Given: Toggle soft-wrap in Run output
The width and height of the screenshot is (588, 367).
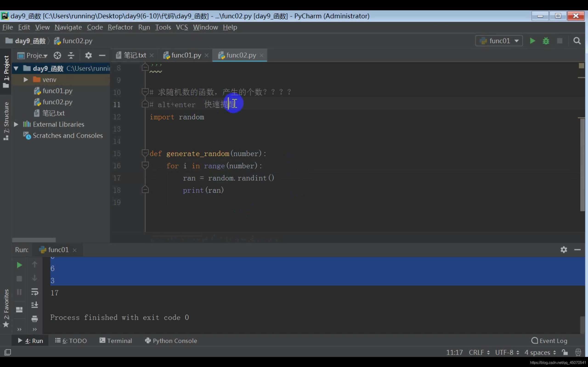Looking at the screenshot, I should pos(35,292).
